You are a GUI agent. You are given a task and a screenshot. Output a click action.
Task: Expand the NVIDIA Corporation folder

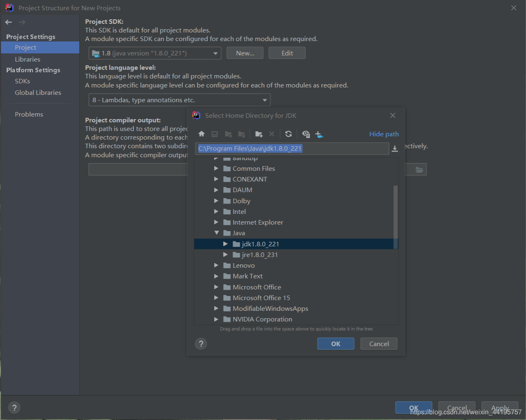click(x=216, y=319)
